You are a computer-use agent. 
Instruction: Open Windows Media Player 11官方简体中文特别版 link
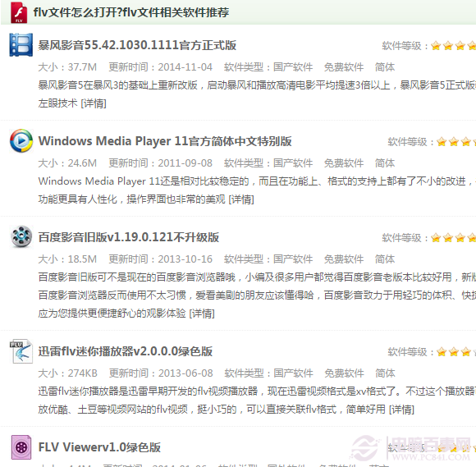pyautogui.click(x=165, y=141)
